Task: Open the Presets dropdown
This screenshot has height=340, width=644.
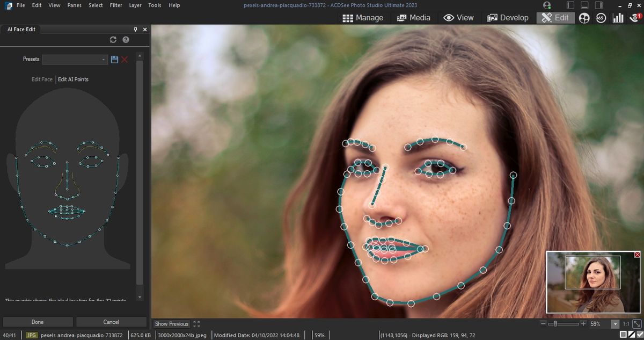Action: coord(103,59)
